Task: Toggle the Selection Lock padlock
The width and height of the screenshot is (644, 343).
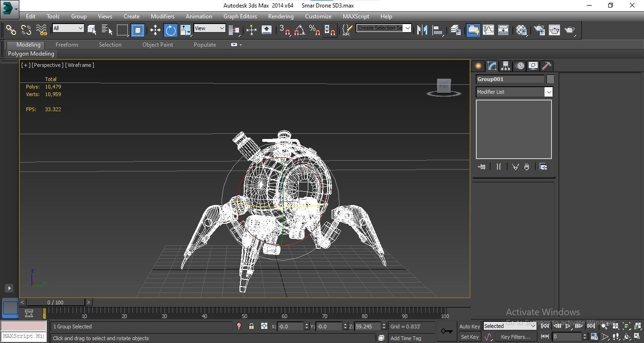Action: coord(251,326)
